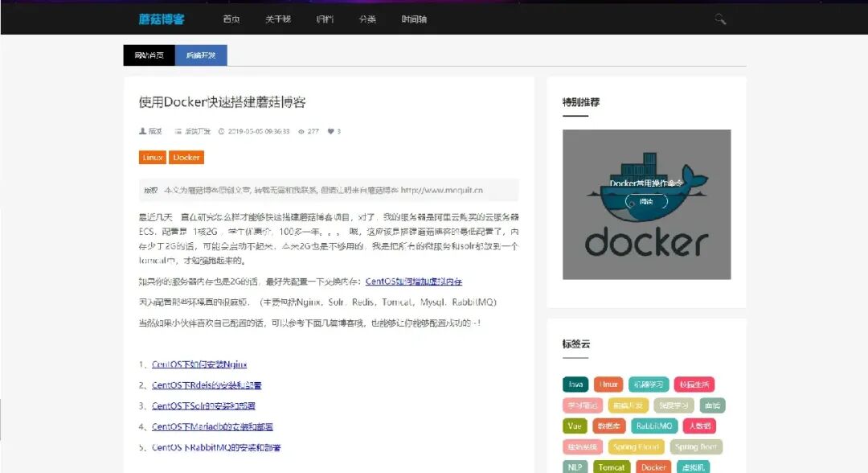The width and height of the screenshot is (868, 473).
Task: Open the CentOS虚拟内存 link in the article
Action: [413, 282]
